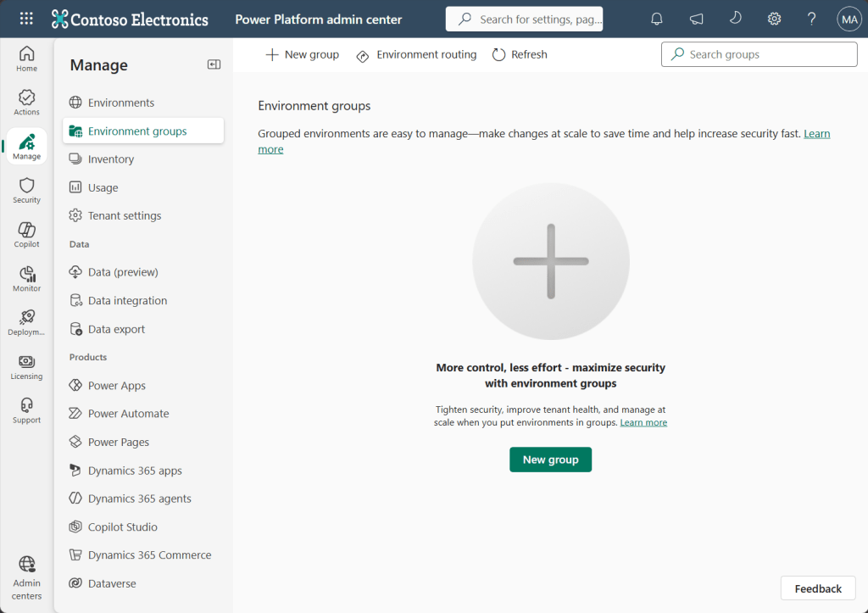
Task: Open Deployment in left rail
Action: (x=26, y=323)
